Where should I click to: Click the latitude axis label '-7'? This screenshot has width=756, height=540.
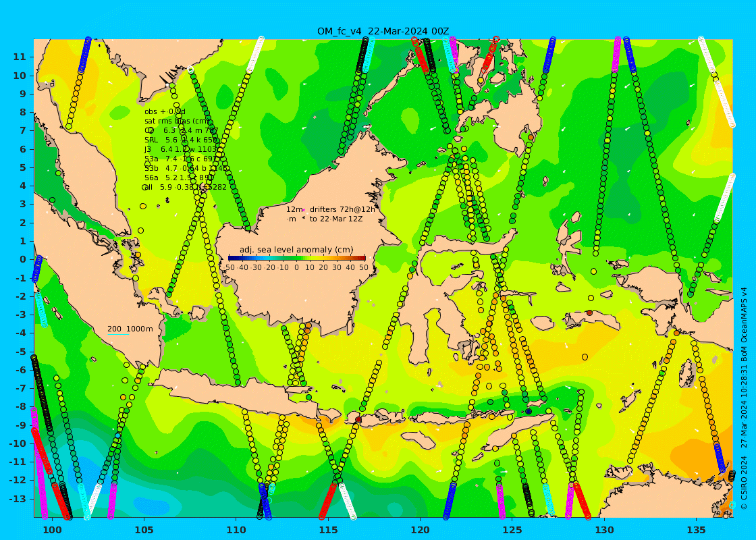21,388
